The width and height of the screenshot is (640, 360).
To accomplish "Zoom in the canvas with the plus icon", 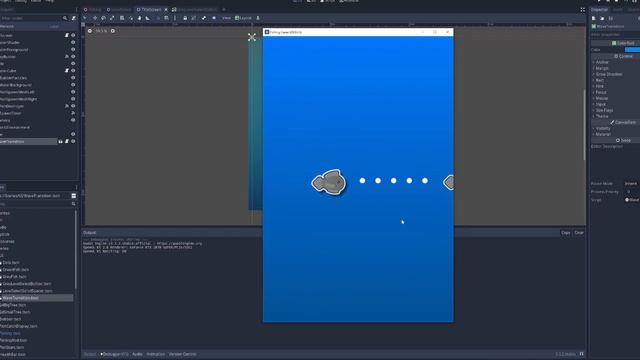I will pos(113,31).
